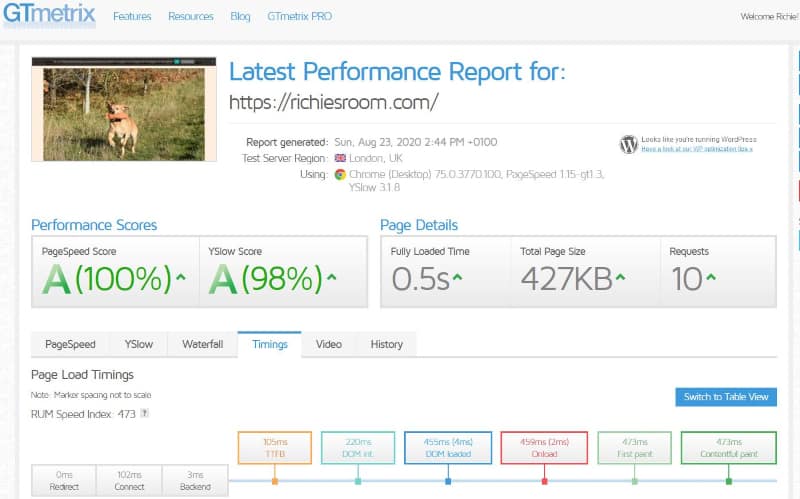Image resolution: width=800 pixels, height=499 pixels.
Task: Click the Page Load Timings heading
Action: click(x=82, y=375)
